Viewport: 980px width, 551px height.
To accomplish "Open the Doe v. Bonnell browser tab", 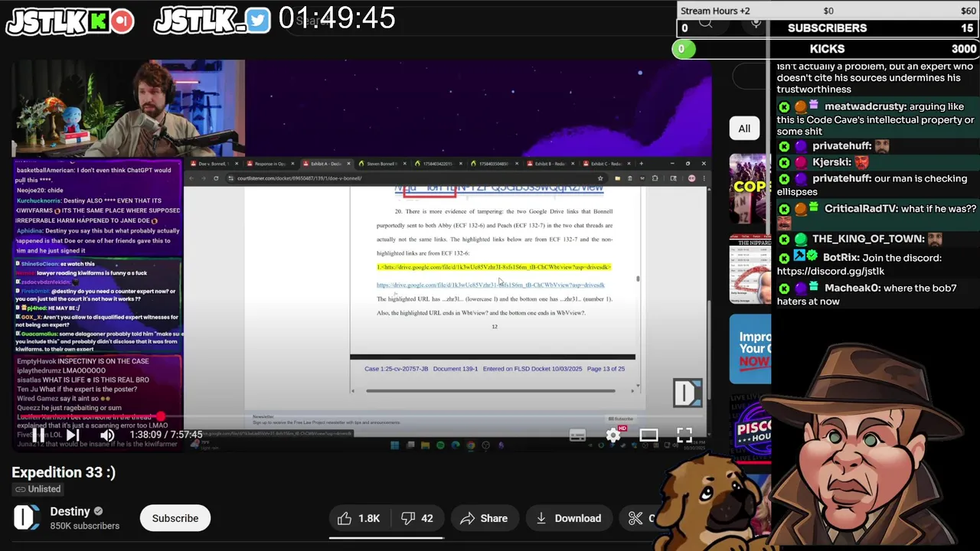I will tap(213, 164).
